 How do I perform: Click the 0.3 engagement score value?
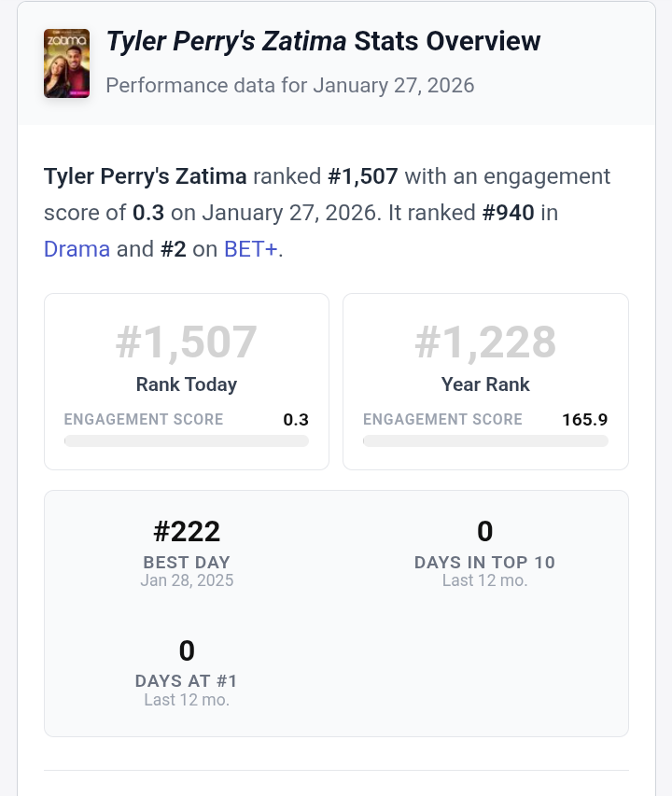pyautogui.click(x=296, y=420)
